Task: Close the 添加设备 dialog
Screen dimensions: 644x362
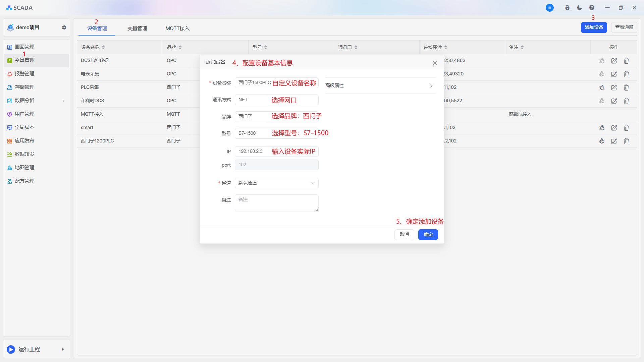Action: 435,63
